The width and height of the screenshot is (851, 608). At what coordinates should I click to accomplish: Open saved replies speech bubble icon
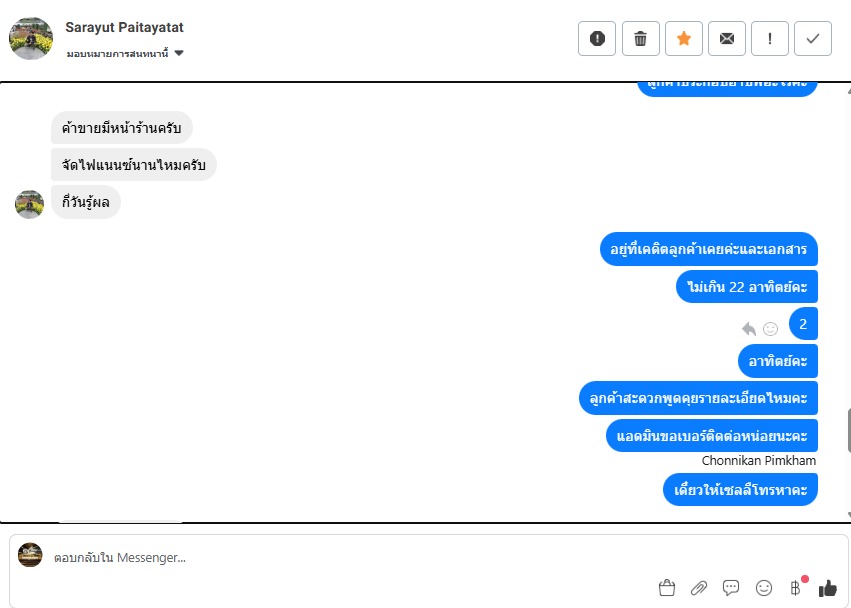coord(731,587)
